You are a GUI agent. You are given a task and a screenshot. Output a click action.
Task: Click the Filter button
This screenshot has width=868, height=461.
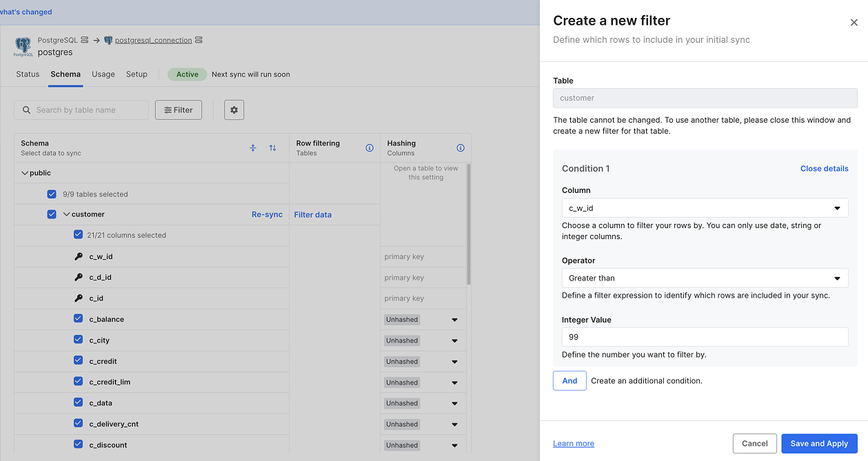pos(179,110)
